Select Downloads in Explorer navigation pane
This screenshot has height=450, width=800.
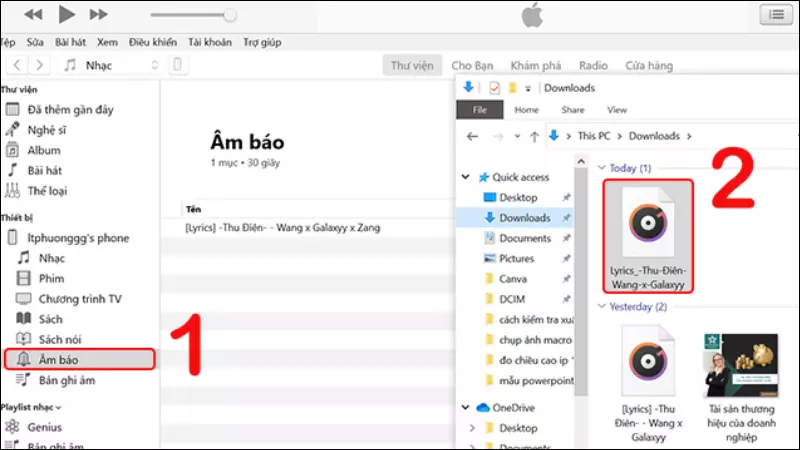pyautogui.click(x=515, y=218)
